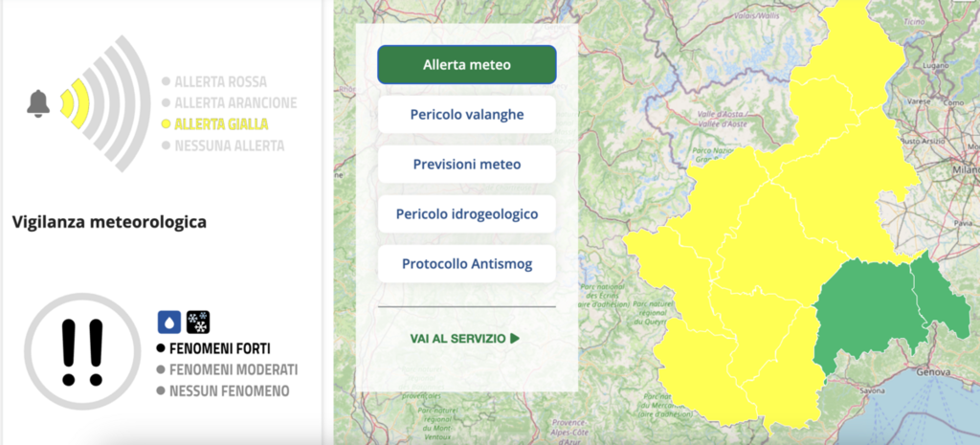Click the black snowflake icon
Screen dimensions: 980x445
click(x=198, y=323)
